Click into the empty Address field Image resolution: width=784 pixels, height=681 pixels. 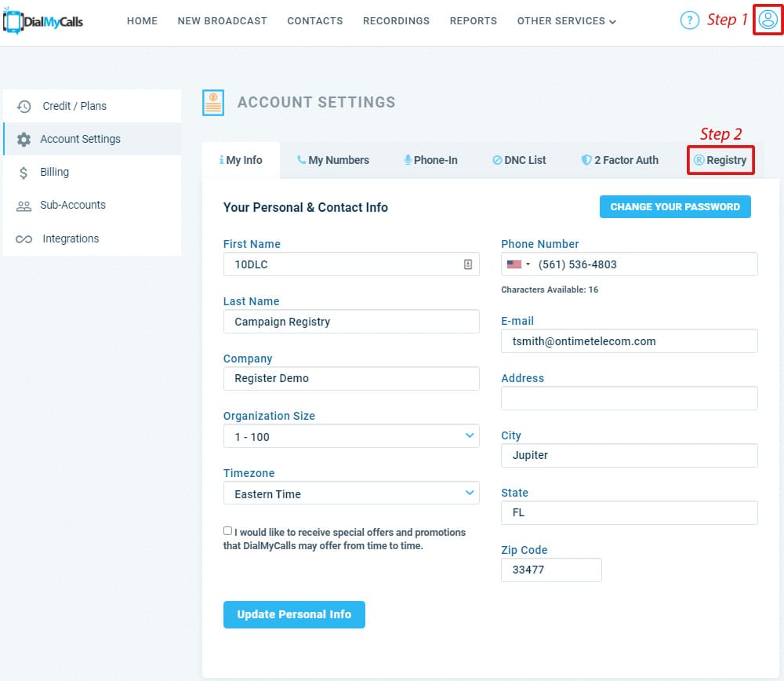coord(629,399)
